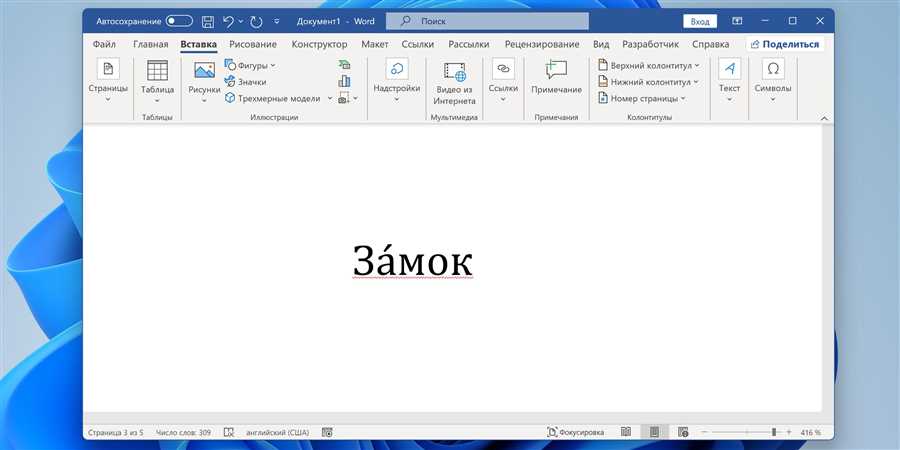Enable Фокусировка focus mode

coord(576,432)
